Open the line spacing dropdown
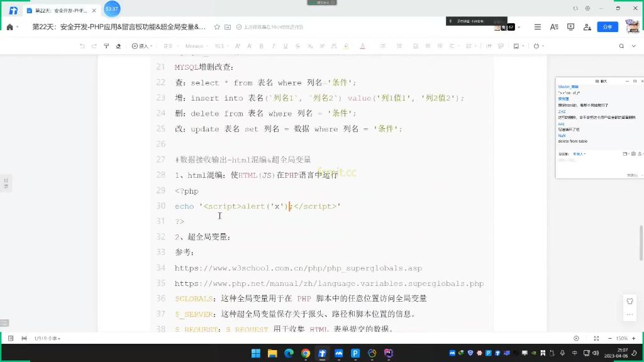 click(x=470, y=46)
